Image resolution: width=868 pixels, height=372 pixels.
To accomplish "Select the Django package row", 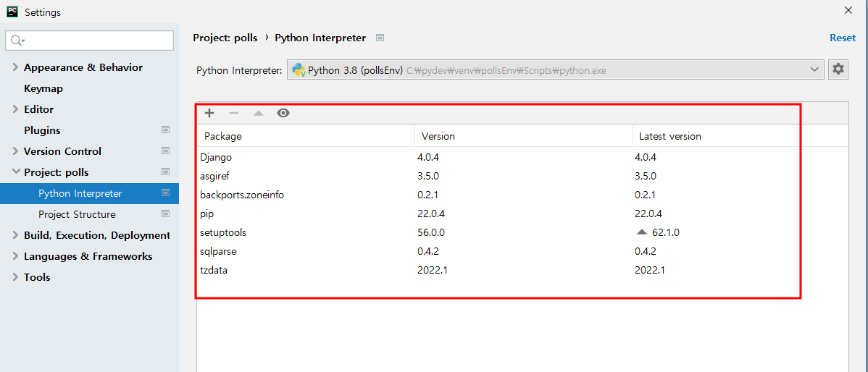I will [522, 158].
